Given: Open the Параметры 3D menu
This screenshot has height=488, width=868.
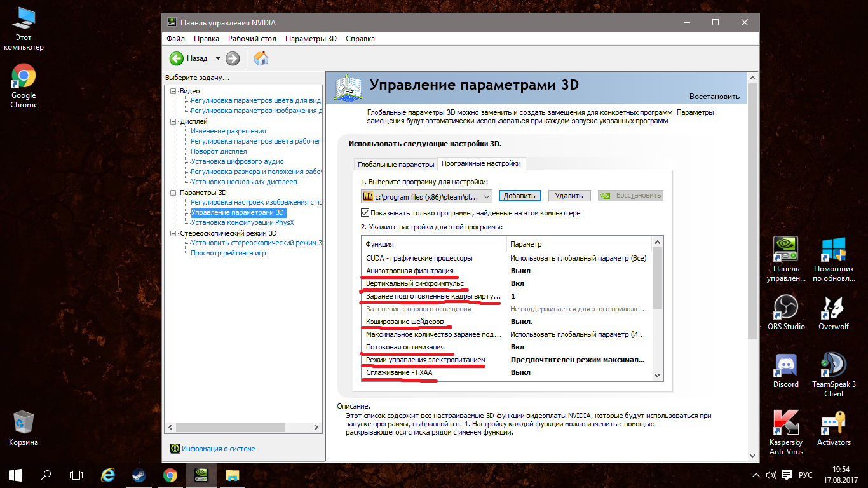Looking at the screenshot, I should (x=311, y=39).
